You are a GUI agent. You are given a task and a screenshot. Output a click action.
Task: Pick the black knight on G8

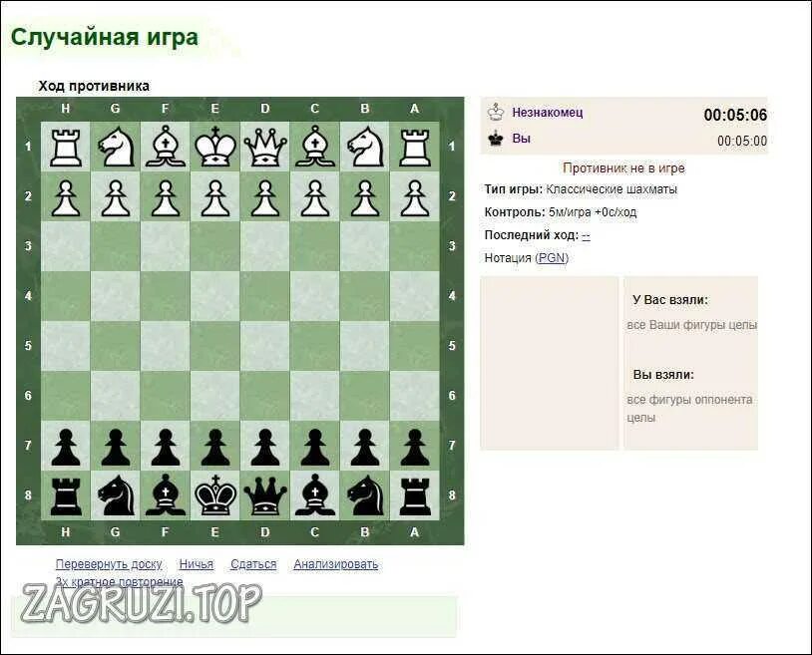point(115,495)
